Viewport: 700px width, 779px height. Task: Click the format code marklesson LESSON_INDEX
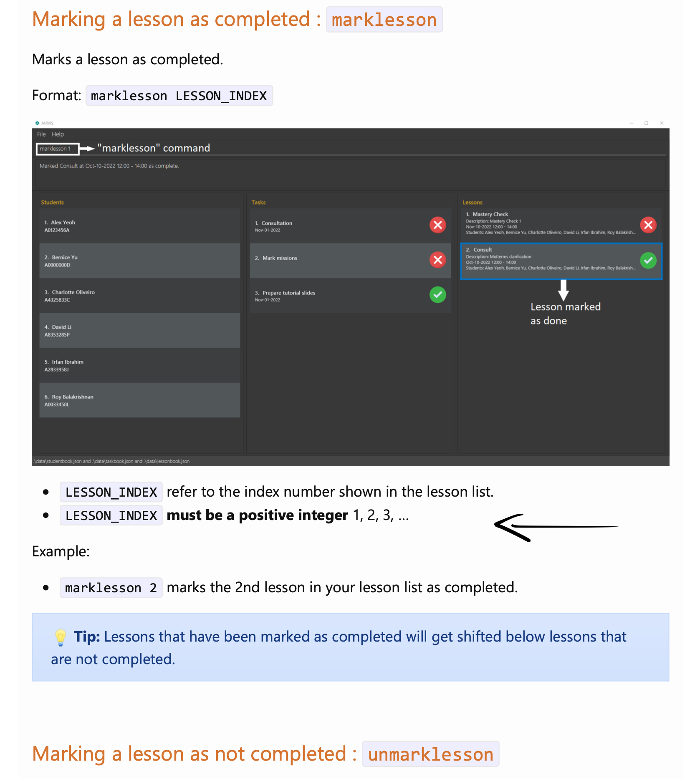click(x=179, y=96)
